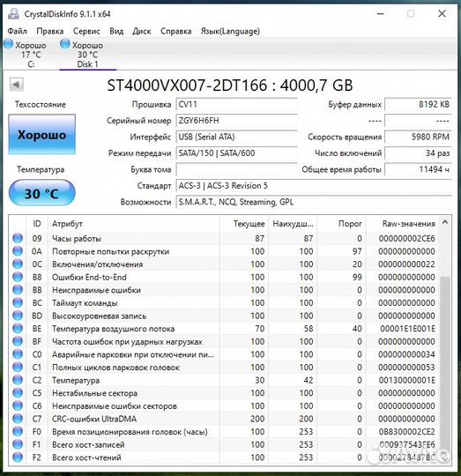Click the Атрибут column header
461x476 pixels.
pos(133,224)
